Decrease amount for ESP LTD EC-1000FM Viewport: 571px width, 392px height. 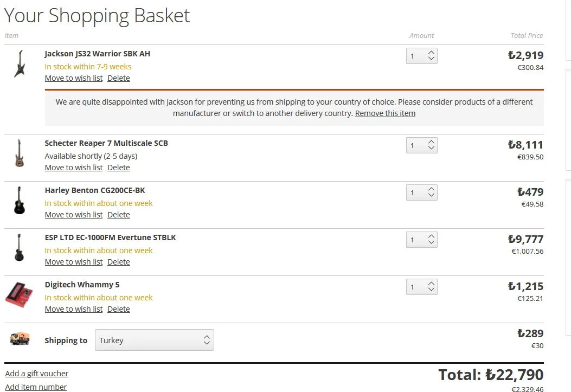point(431,242)
